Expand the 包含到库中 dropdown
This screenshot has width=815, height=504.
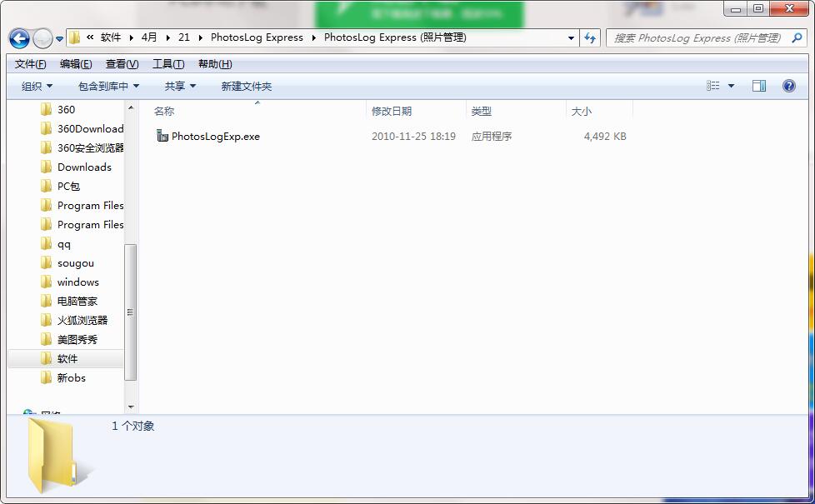tap(108, 86)
